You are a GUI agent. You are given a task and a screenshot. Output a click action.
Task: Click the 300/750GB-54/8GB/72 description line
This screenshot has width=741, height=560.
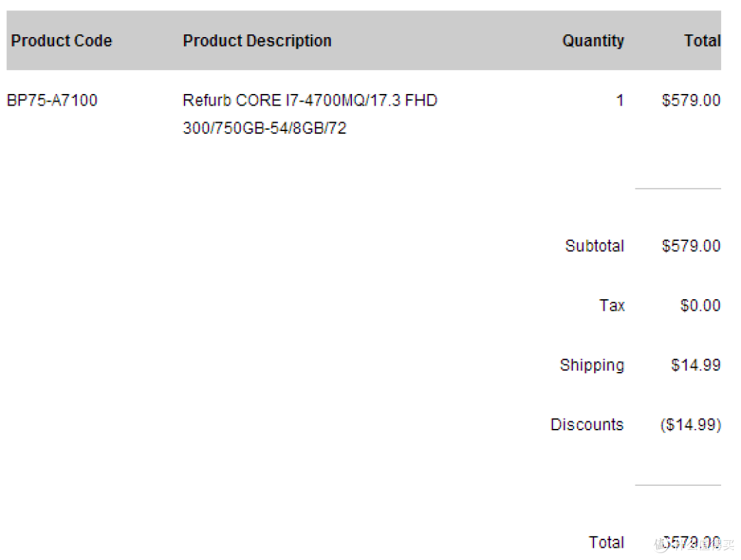(x=265, y=128)
